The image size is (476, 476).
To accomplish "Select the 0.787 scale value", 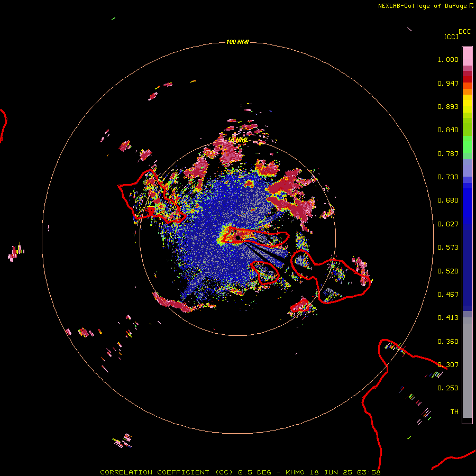I will [448, 153].
